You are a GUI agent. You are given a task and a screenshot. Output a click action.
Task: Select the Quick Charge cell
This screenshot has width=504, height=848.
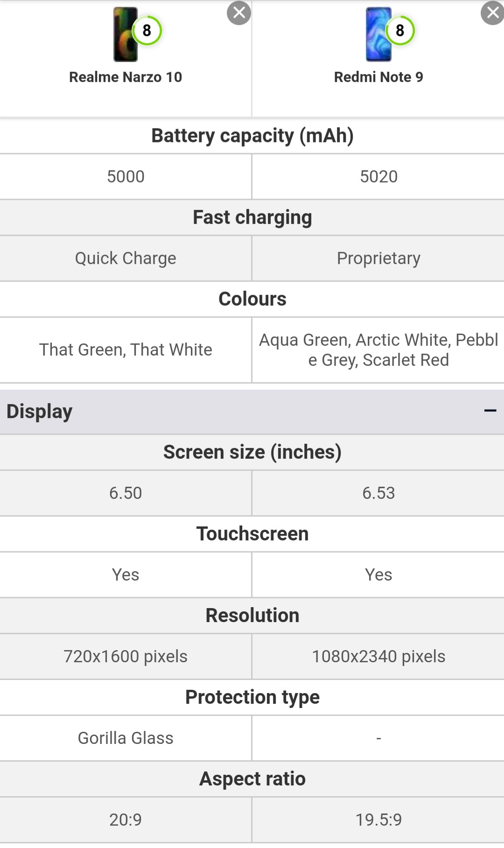pyautogui.click(x=126, y=258)
